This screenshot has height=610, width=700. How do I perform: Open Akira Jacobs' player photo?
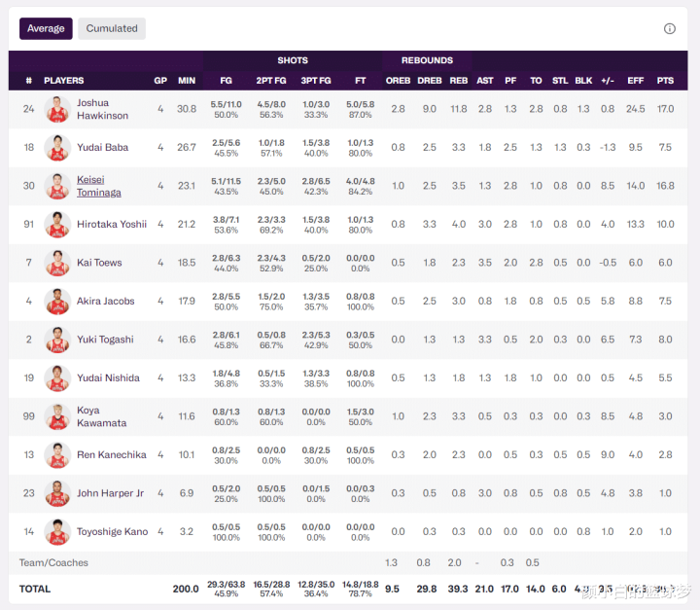point(57,302)
